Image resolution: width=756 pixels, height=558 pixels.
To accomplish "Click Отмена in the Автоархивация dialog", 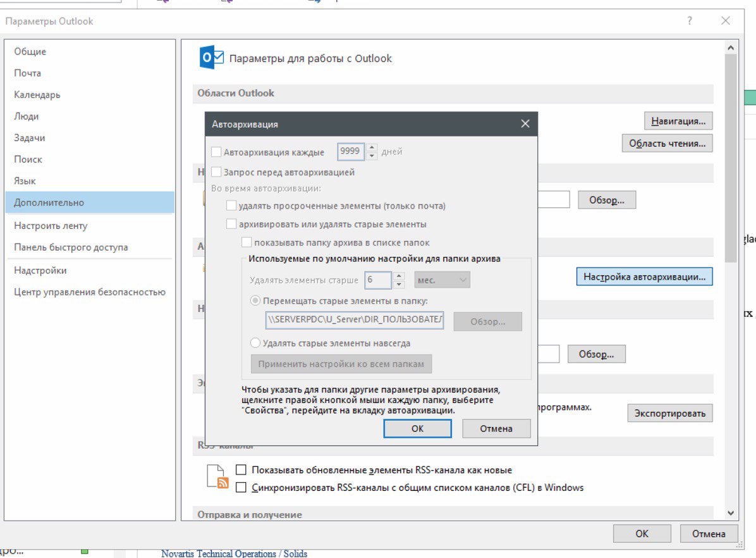I will click(496, 429).
